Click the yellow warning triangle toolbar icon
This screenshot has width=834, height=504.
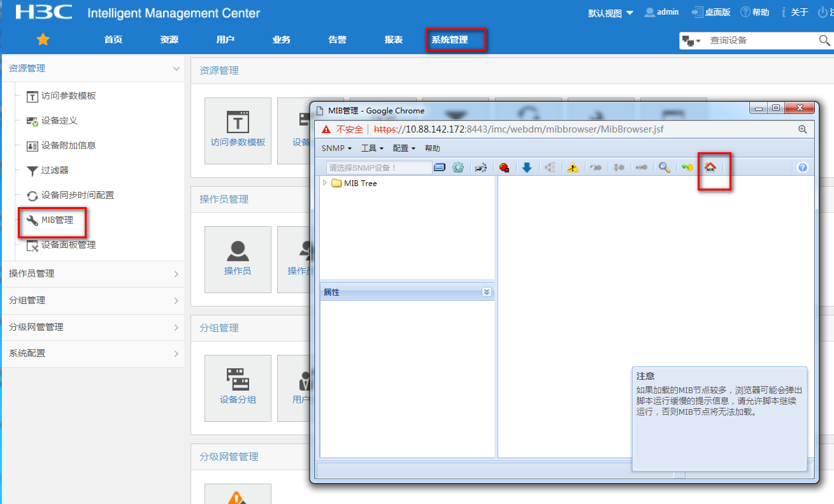(573, 168)
